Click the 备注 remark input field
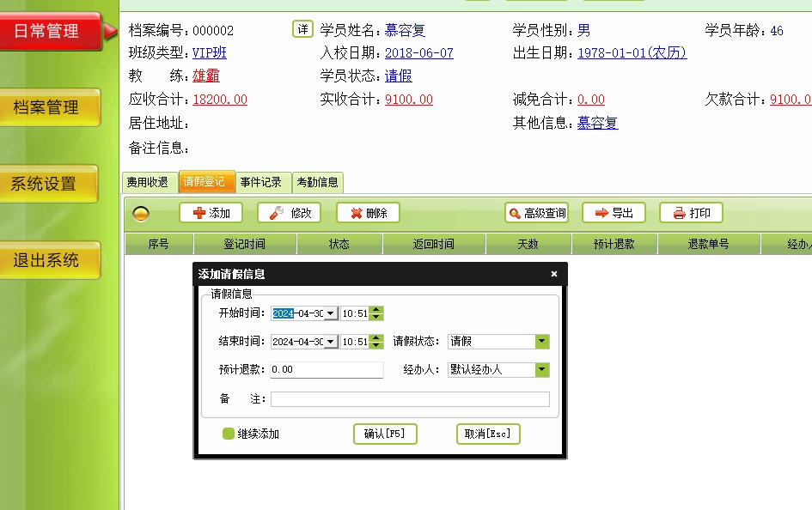 pyautogui.click(x=409, y=399)
